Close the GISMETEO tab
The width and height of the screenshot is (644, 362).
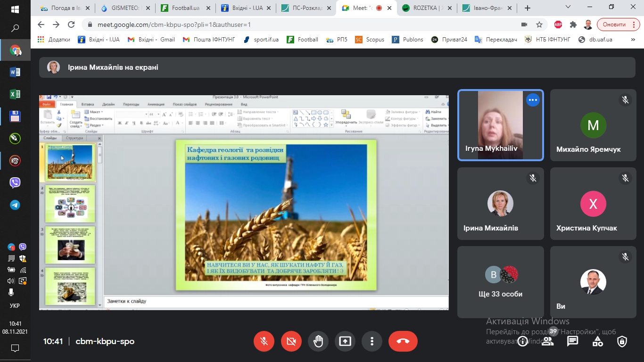[x=148, y=8]
